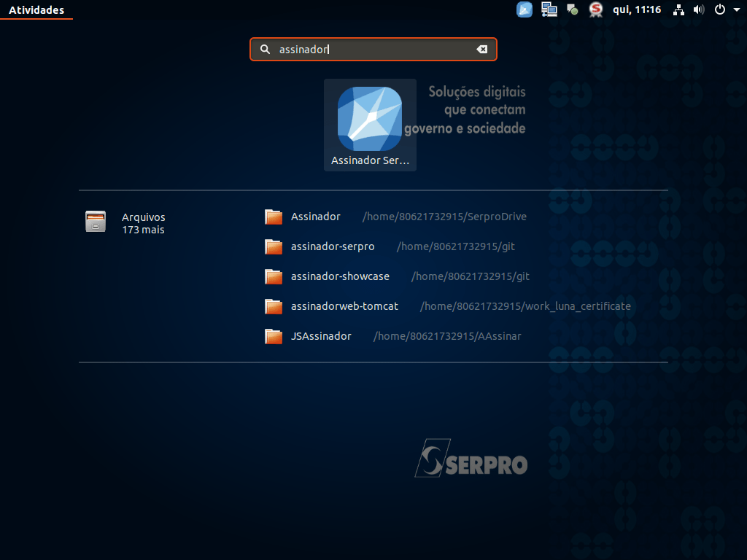Click the work_luna_certificate path text

(525, 306)
